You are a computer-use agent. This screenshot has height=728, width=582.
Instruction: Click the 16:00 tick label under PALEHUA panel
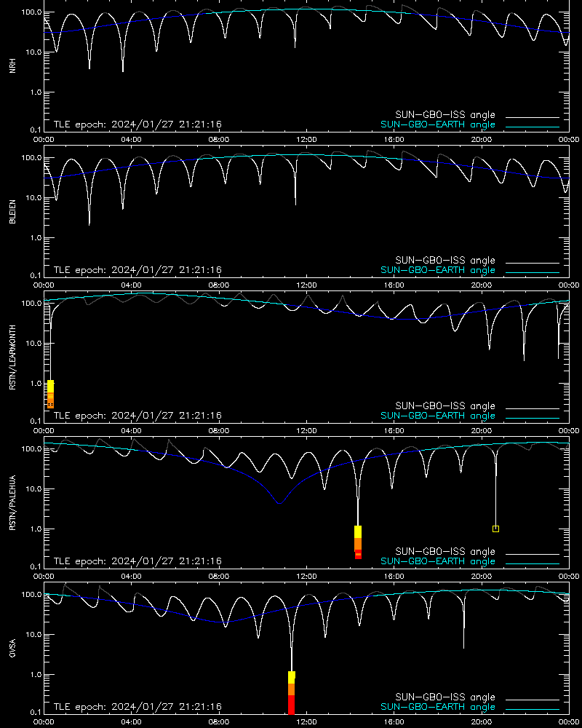click(394, 576)
